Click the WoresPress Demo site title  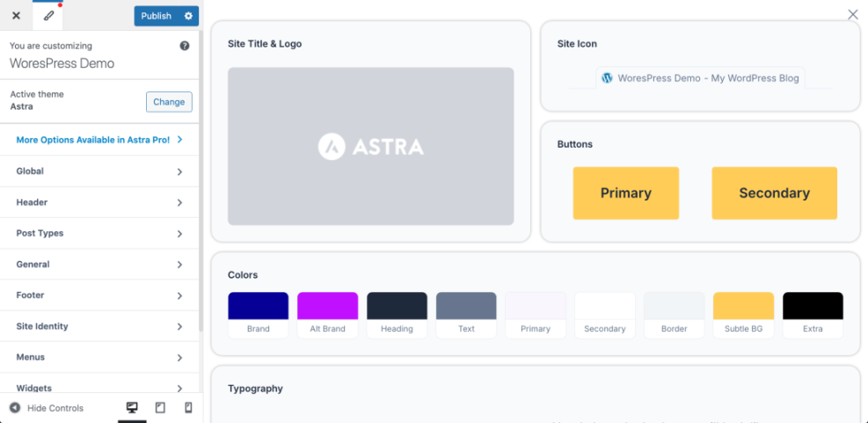(x=62, y=63)
